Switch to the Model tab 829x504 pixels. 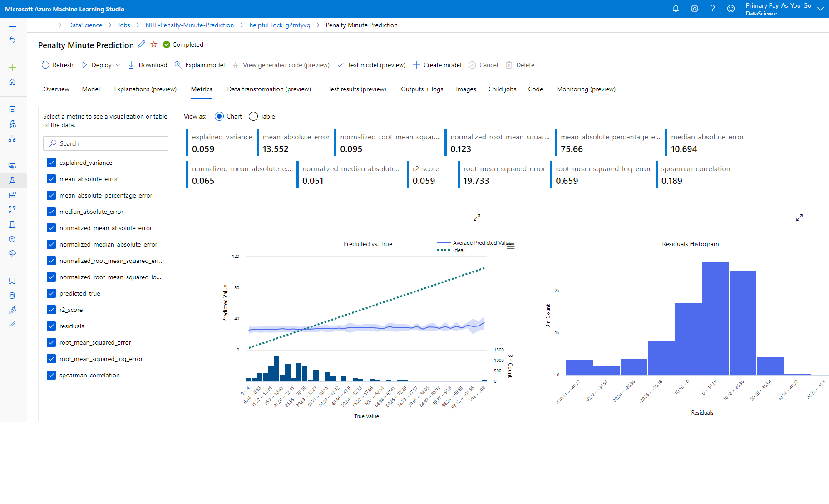tap(91, 89)
